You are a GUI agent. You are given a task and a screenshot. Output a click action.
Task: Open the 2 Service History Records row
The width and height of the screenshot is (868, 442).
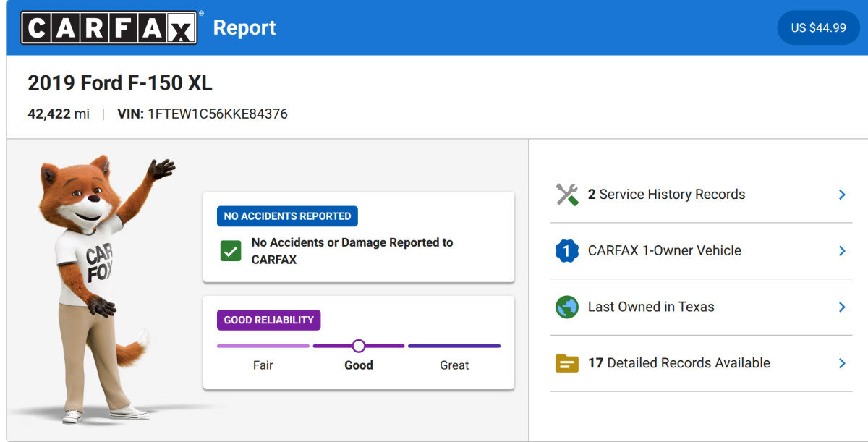(701, 195)
